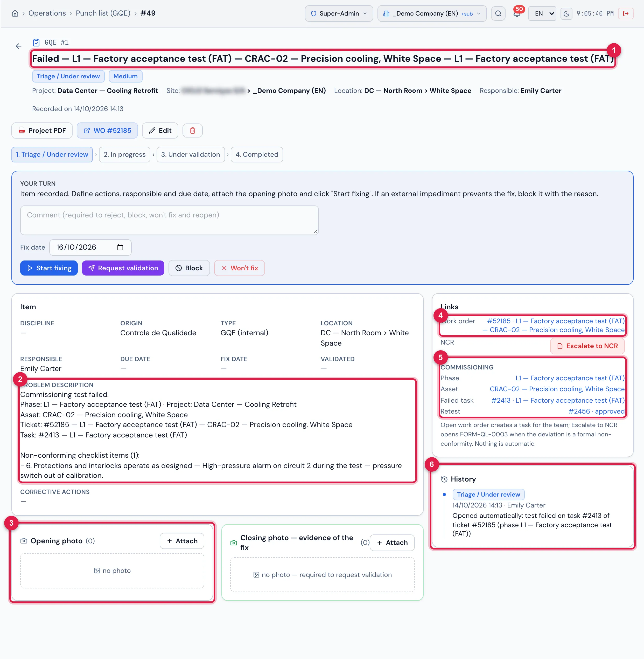Image resolution: width=644 pixels, height=659 pixels.
Task: Select step 2. In progress
Action: 124,155
